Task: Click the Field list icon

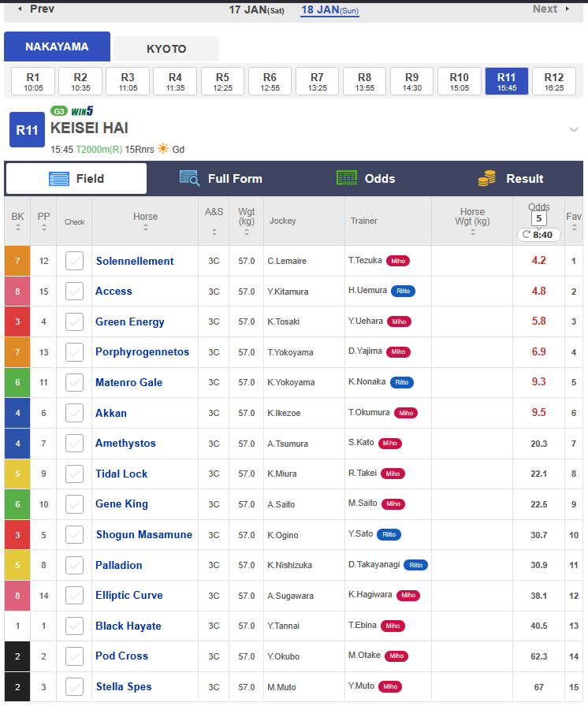Action: tap(59, 179)
